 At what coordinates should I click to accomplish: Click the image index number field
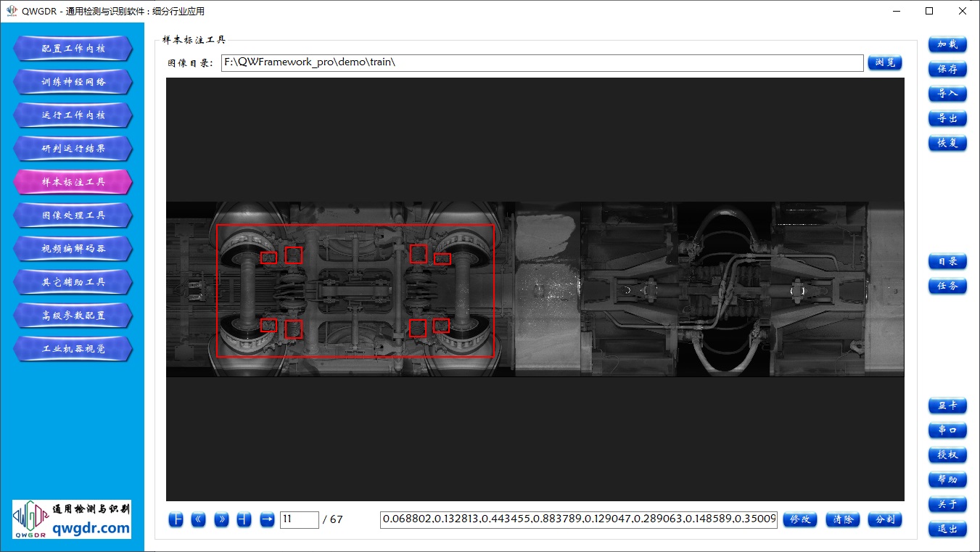[299, 519]
